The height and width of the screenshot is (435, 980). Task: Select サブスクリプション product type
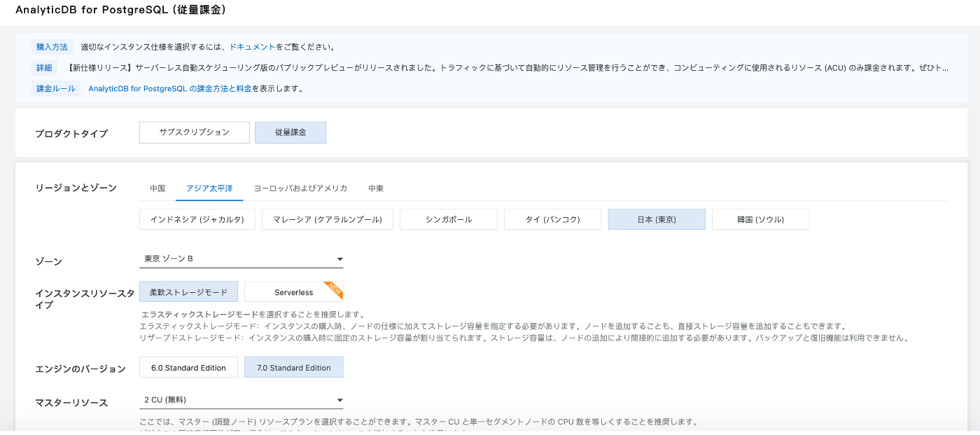pyautogui.click(x=194, y=132)
